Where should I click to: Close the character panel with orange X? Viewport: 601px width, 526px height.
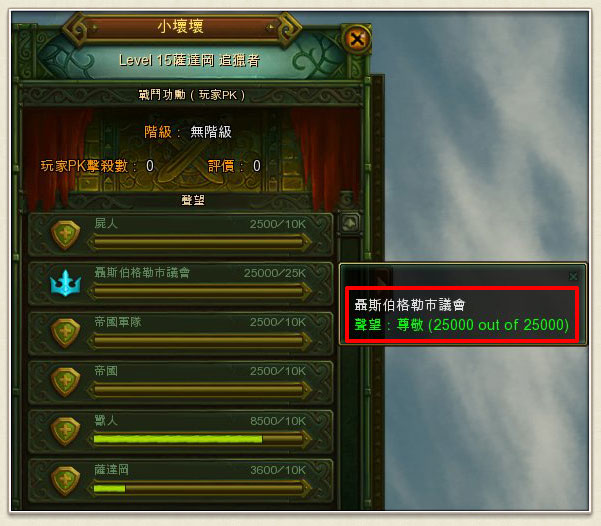pyautogui.click(x=356, y=39)
